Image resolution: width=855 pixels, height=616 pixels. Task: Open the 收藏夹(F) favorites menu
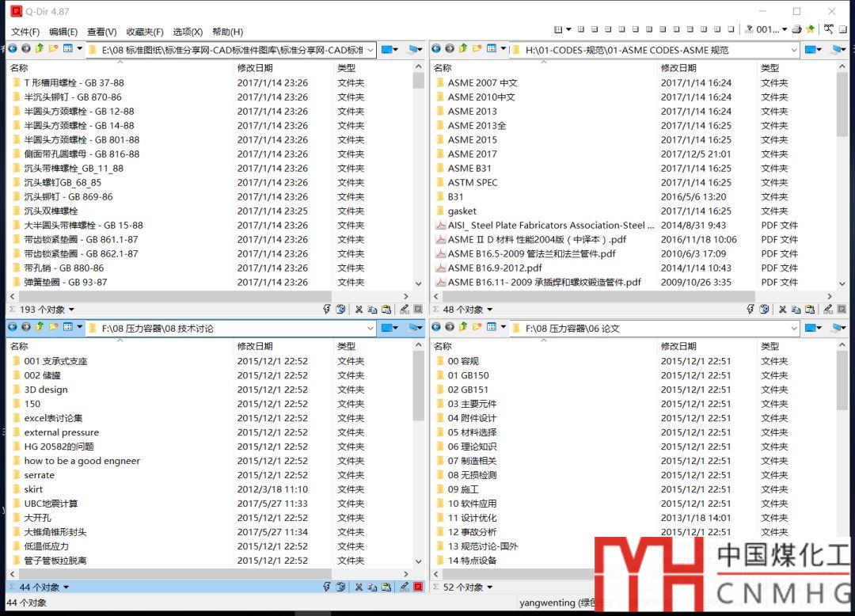tap(145, 32)
